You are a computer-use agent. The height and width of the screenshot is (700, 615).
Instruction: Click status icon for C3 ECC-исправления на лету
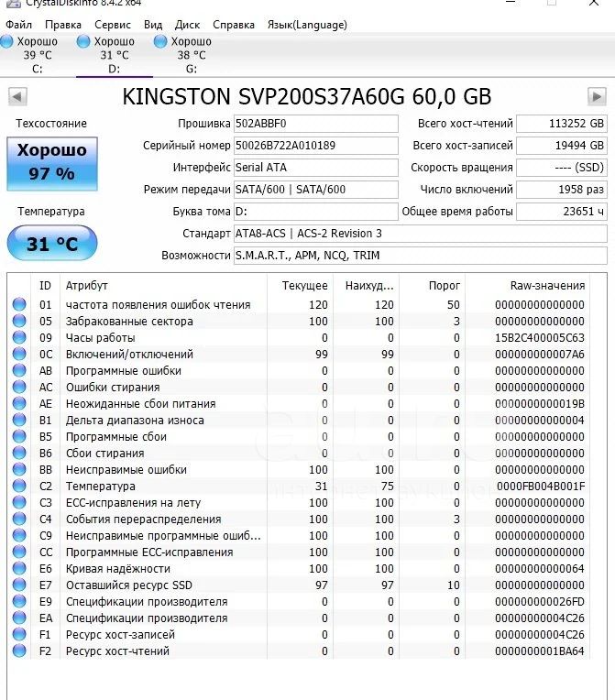[x=19, y=502]
